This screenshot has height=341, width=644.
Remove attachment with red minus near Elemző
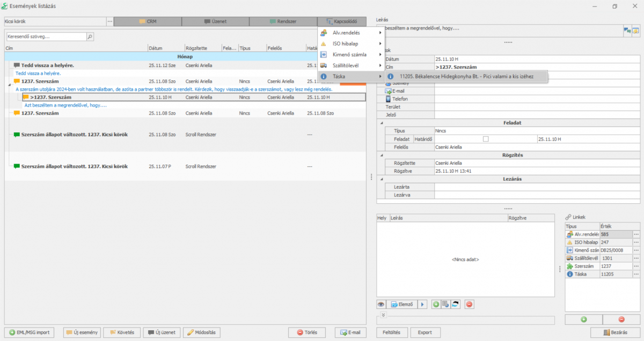pos(469,305)
